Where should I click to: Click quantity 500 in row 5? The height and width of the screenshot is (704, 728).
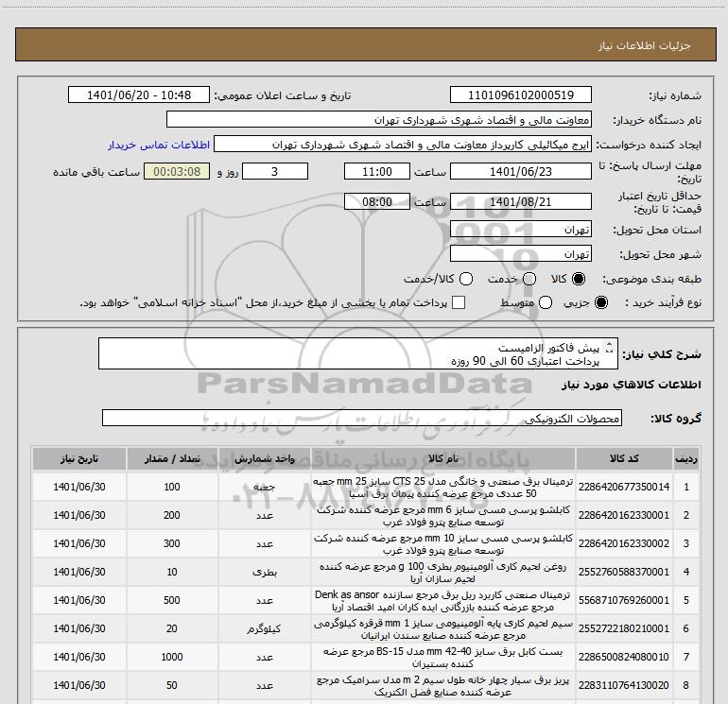pyautogui.click(x=172, y=600)
